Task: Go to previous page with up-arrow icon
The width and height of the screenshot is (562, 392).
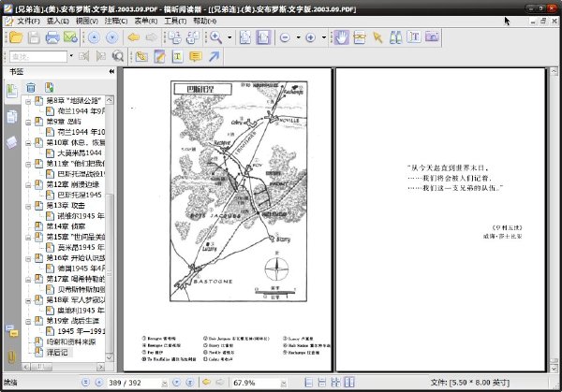Action: [x=94, y=37]
